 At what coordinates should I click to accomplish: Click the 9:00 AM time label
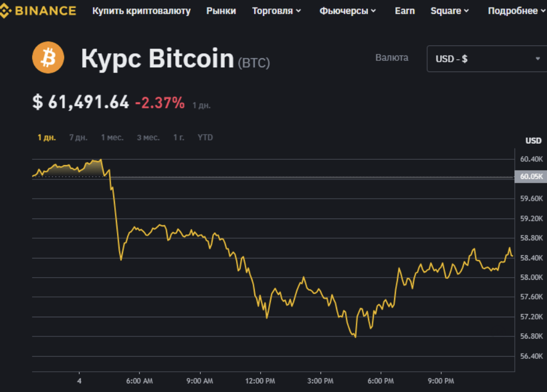tap(200, 381)
